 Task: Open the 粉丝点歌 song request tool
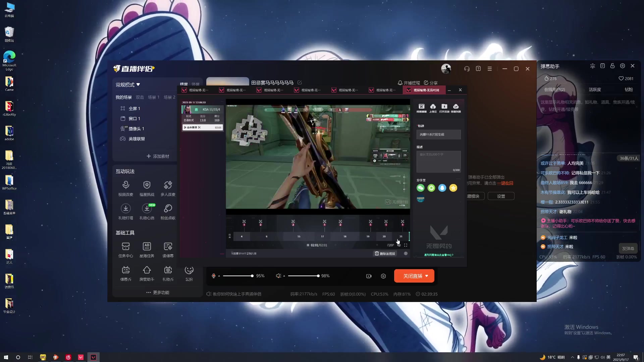[x=168, y=212]
